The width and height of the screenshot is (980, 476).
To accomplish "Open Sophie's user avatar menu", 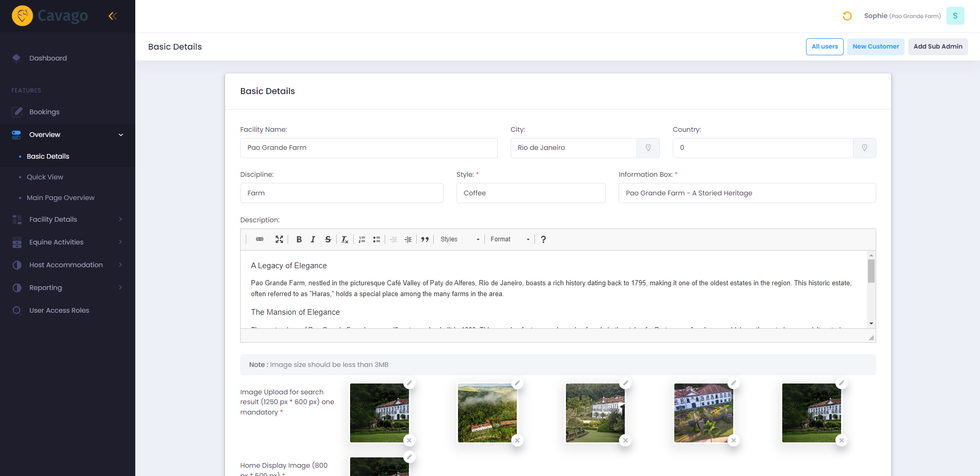I will 955,16.
